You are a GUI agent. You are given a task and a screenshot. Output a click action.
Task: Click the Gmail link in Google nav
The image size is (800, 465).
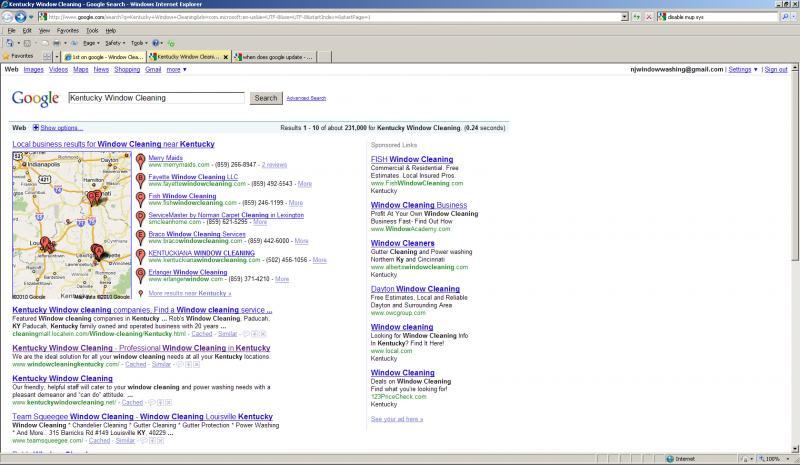pos(153,69)
